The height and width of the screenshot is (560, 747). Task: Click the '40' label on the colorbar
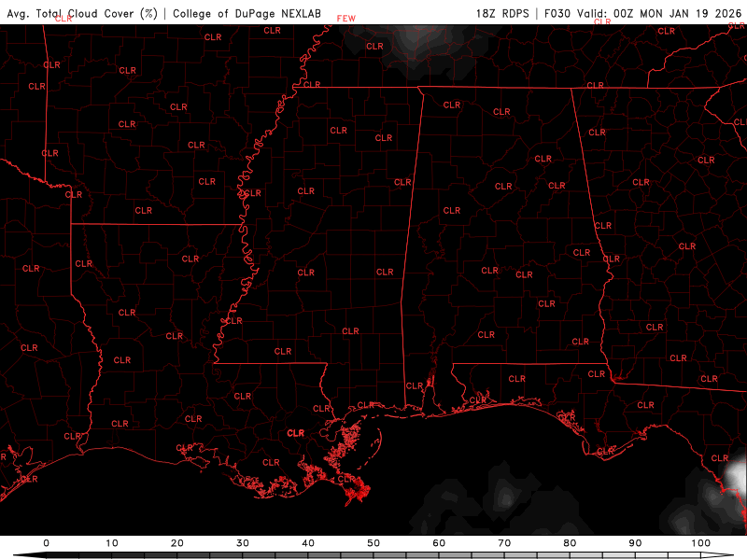(x=308, y=543)
